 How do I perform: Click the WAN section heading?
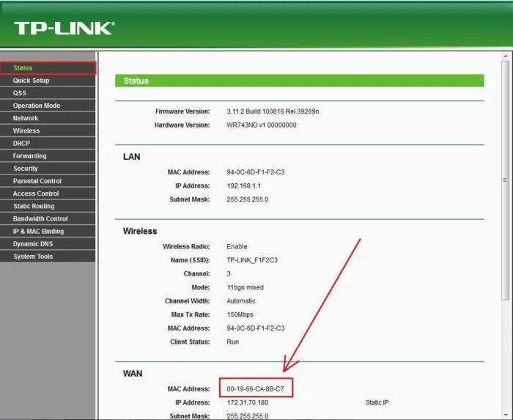click(133, 374)
